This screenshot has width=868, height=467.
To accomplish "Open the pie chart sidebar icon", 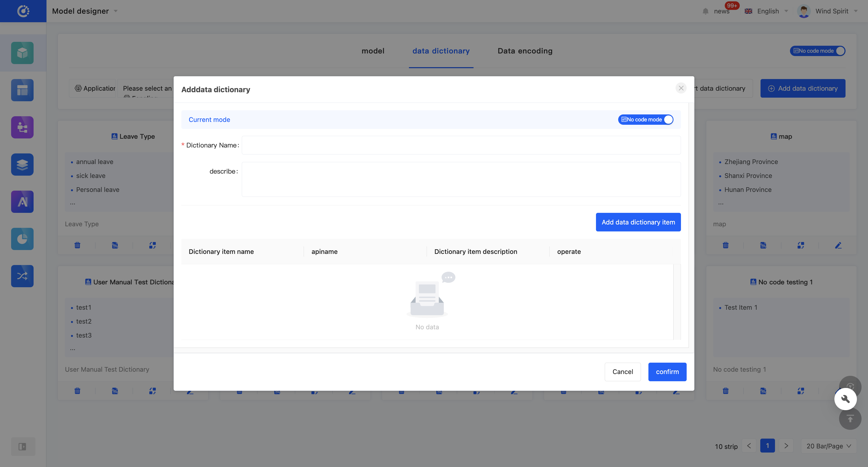I will point(22,239).
